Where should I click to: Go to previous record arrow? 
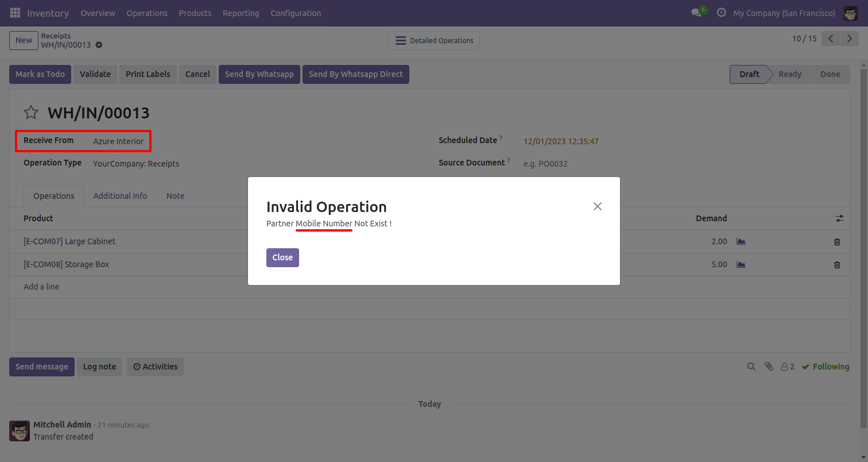pos(831,39)
